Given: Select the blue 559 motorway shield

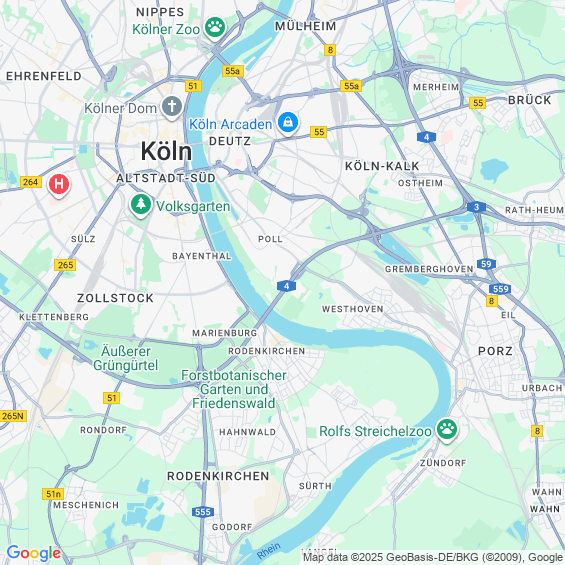Looking at the screenshot, I should click(x=500, y=289).
